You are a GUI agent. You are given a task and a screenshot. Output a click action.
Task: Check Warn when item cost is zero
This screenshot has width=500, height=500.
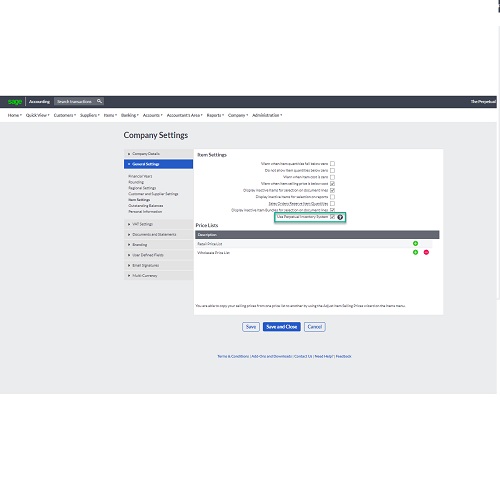[332, 177]
